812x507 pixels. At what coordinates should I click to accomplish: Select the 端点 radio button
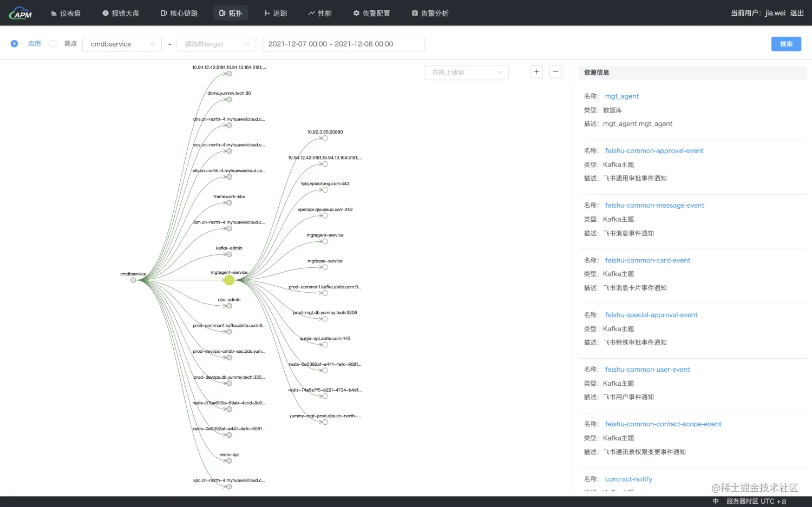pos(53,44)
